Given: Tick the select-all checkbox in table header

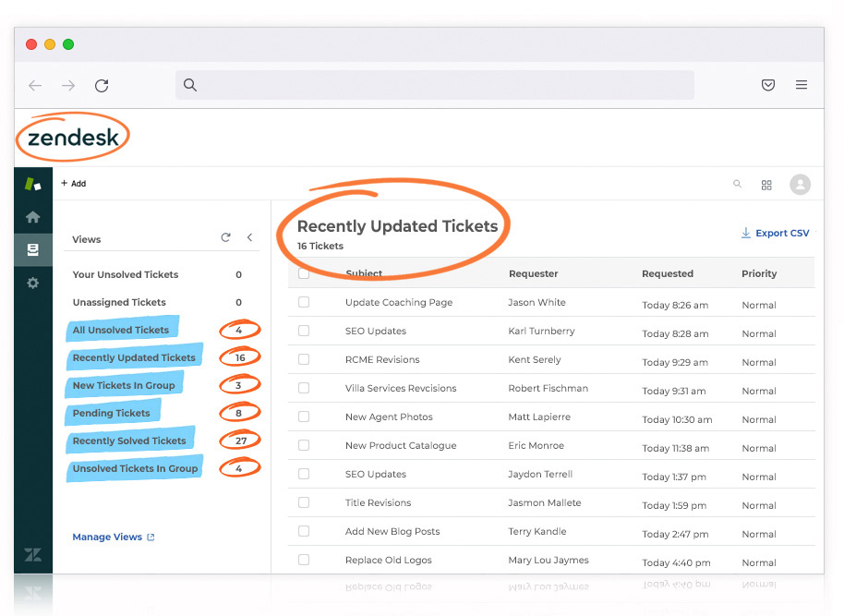Looking at the screenshot, I should coord(304,273).
